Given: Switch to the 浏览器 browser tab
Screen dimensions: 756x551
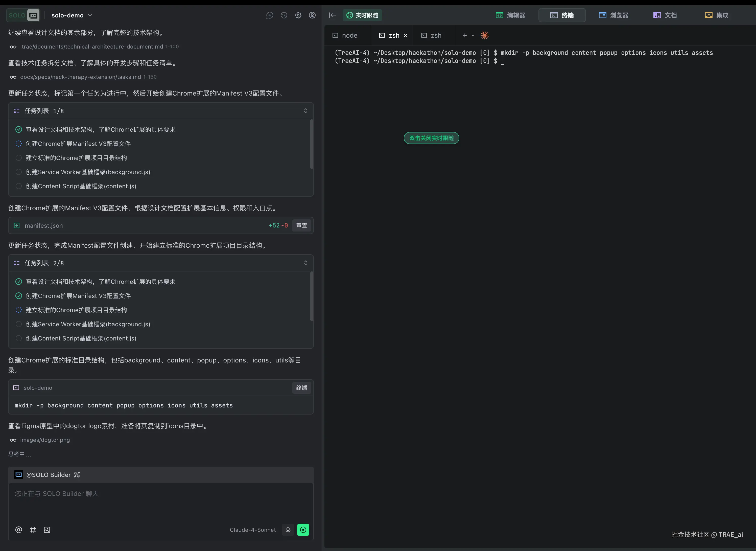Looking at the screenshot, I should click(613, 15).
